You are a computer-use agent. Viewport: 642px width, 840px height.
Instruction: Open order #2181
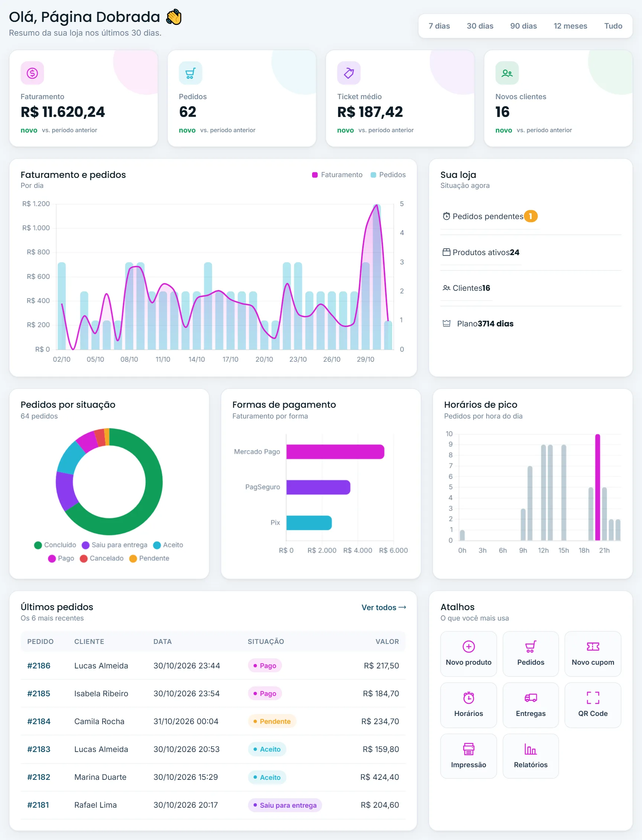click(38, 805)
